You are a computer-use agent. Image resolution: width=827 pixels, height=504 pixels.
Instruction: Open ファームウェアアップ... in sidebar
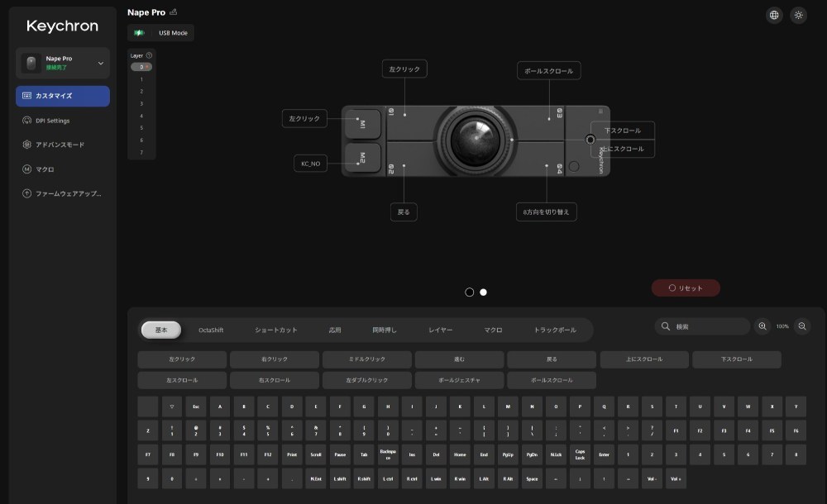pyautogui.click(x=63, y=193)
